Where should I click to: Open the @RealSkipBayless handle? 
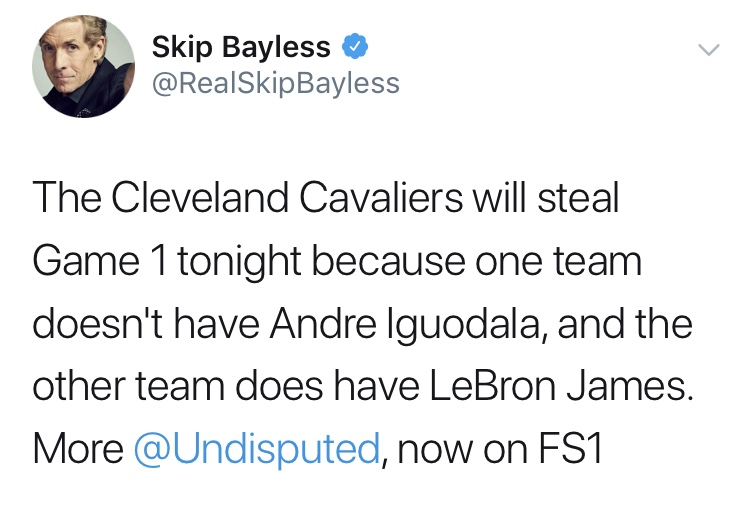(276, 83)
